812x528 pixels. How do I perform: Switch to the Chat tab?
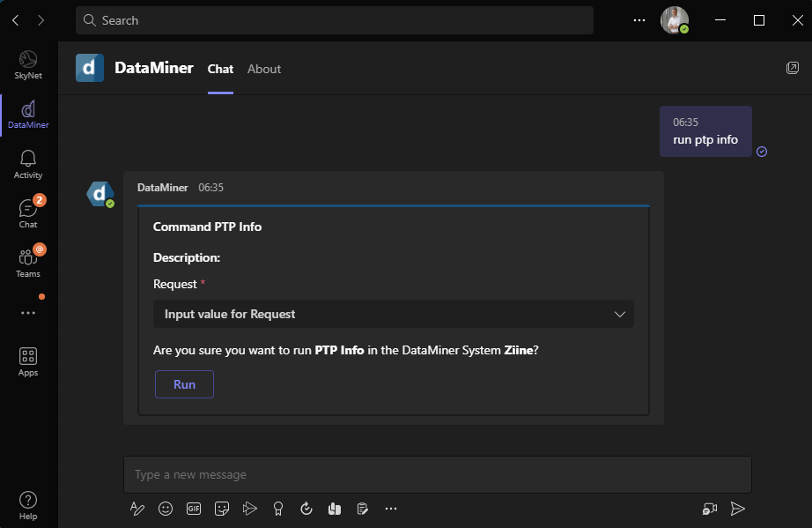click(220, 69)
